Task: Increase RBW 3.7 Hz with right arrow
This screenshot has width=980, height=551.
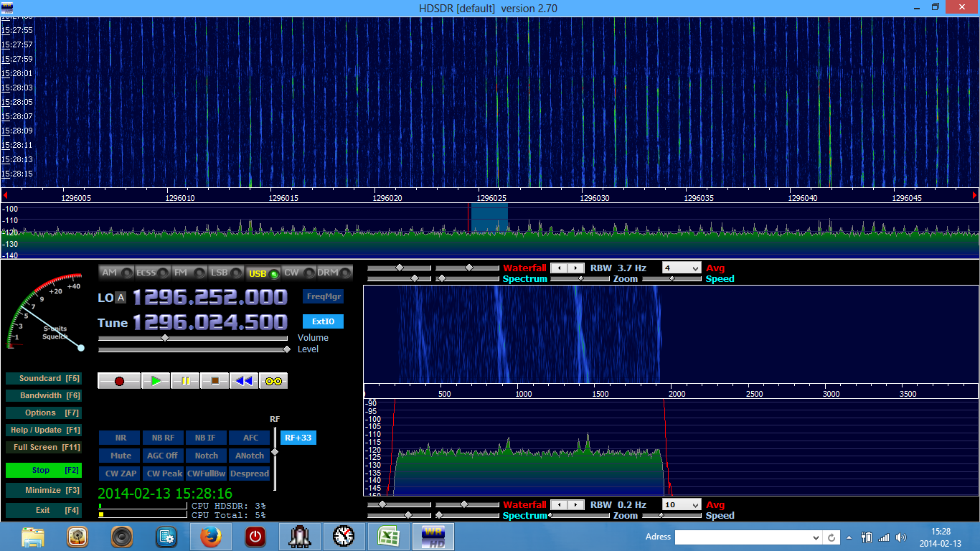Action: click(x=576, y=268)
